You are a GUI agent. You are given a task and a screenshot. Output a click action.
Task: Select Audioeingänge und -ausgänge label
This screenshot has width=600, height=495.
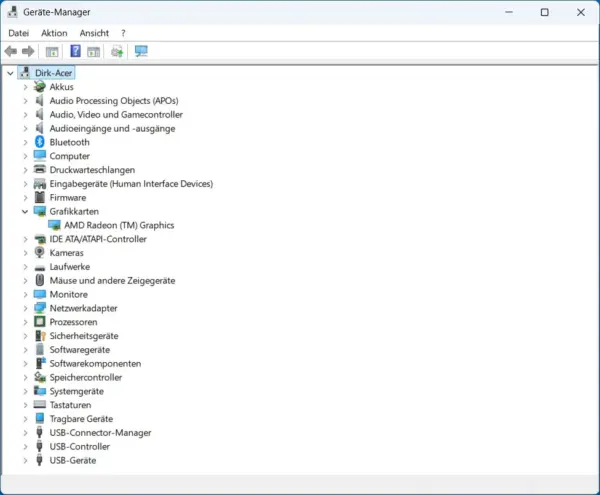[x=112, y=128]
